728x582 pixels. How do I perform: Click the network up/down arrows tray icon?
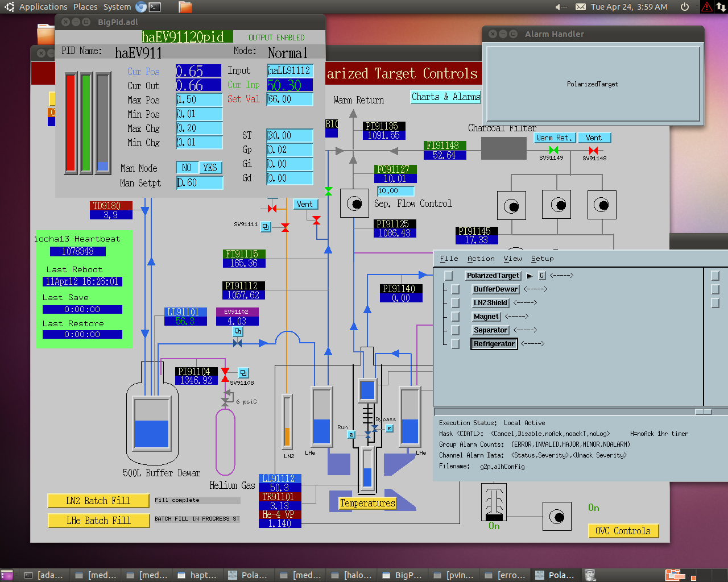click(x=721, y=7)
